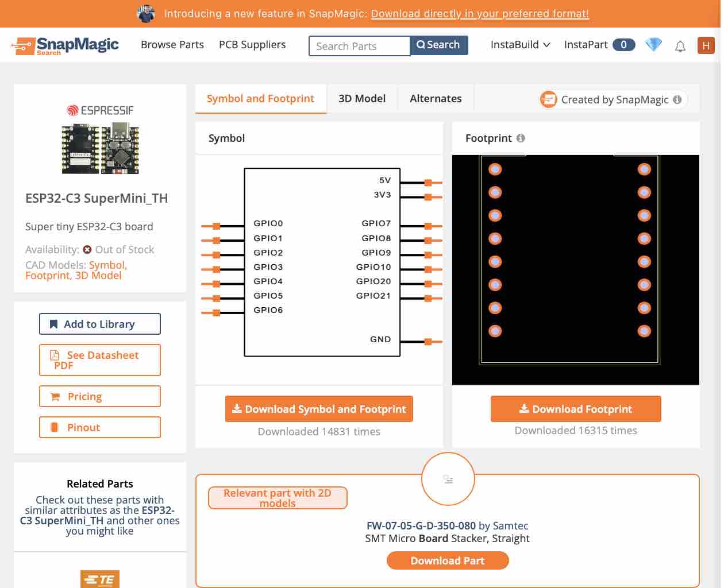Click the Downloaded 14831 times text
Screen dimensions: 724x588
pos(319,432)
